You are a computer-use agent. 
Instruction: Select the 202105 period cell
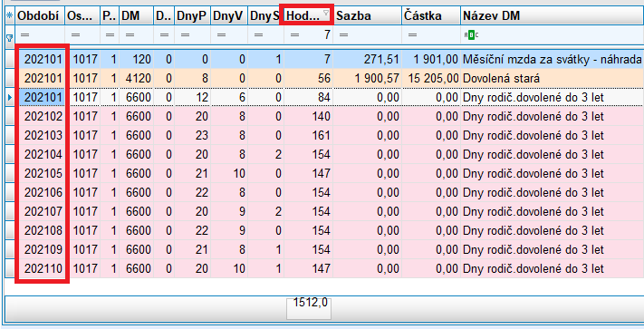click(40, 174)
